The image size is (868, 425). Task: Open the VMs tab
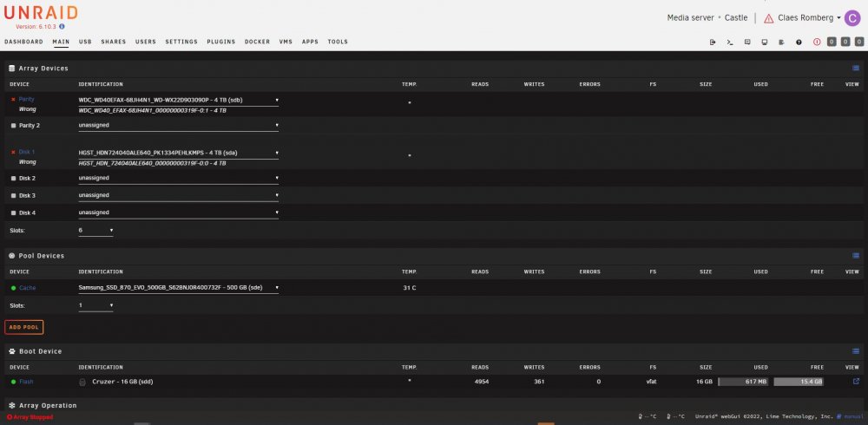(x=286, y=42)
